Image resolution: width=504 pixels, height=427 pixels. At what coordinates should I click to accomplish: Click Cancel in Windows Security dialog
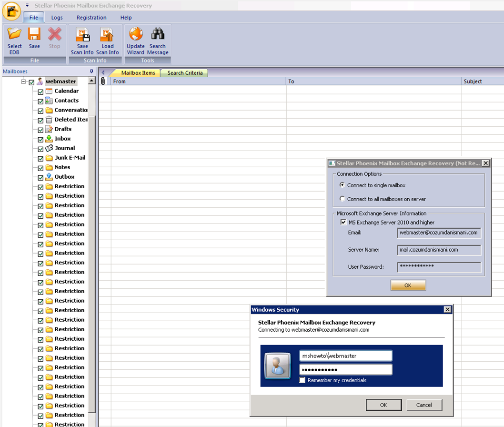pyautogui.click(x=424, y=405)
